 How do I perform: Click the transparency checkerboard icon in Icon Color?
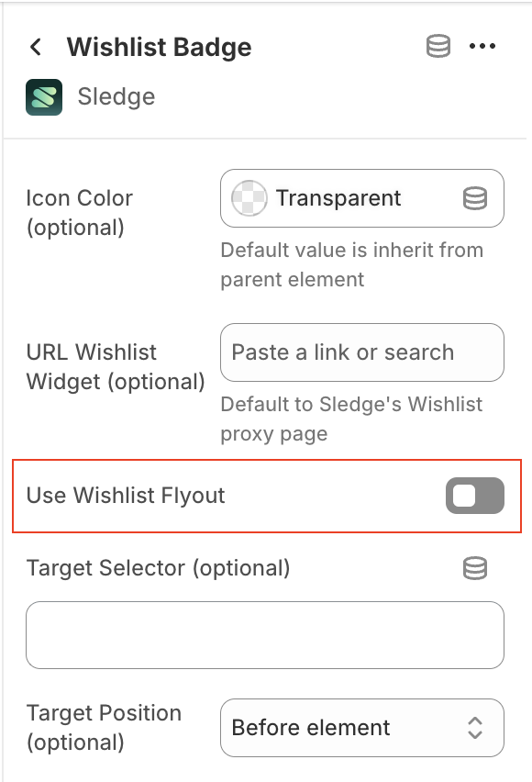click(x=248, y=198)
